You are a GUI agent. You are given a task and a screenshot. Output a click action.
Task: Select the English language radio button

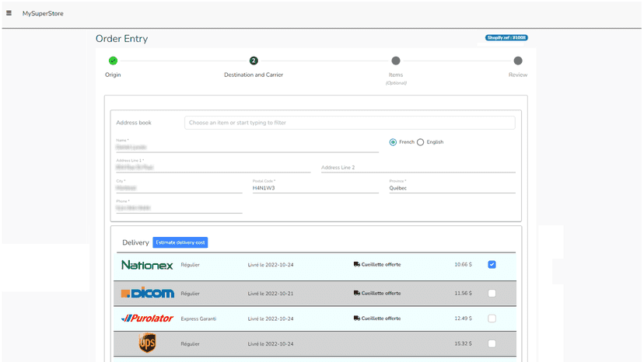(x=420, y=142)
